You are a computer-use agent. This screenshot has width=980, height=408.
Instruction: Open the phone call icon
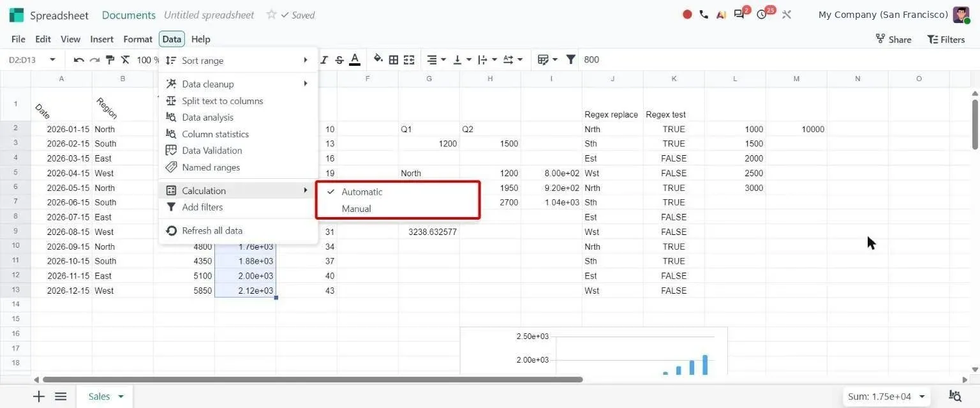(x=704, y=14)
